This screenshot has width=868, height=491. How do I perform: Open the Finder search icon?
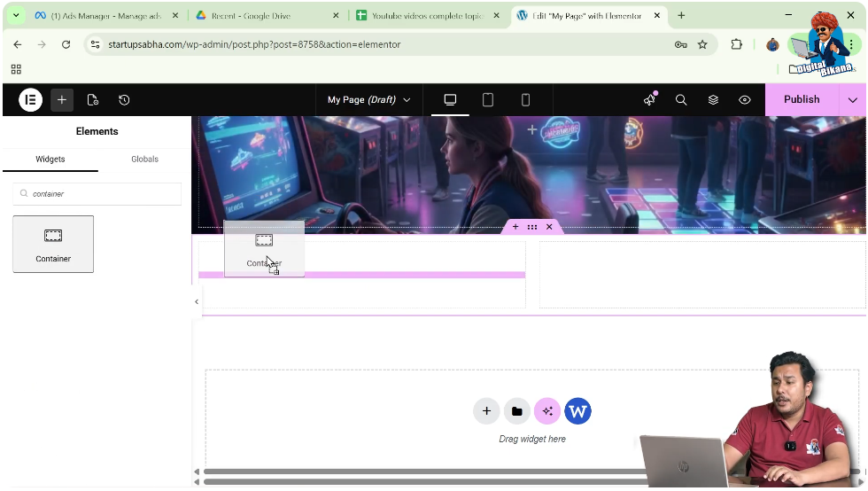point(681,100)
